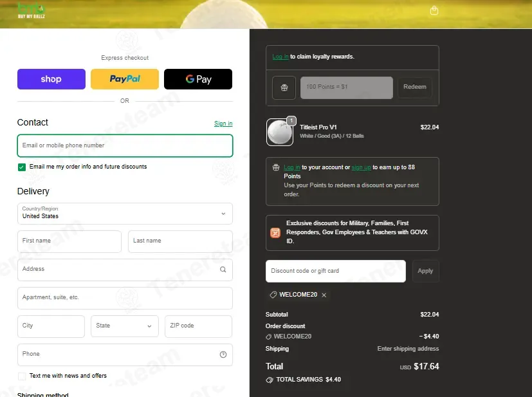Open the Country/Region dropdown
The height and width of the screenshot is (397, 532).
125,214
